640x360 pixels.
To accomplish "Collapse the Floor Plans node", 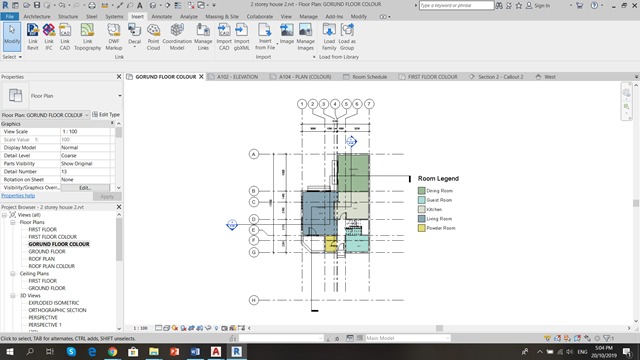I will [13, 222].
